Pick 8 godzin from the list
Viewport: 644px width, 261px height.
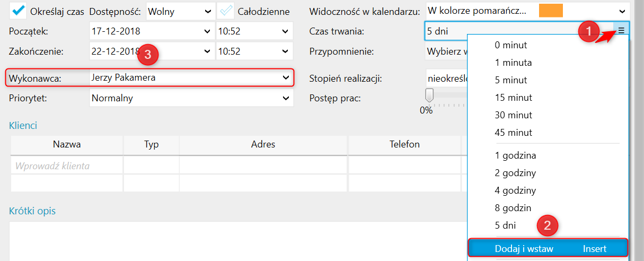(513, 207)
